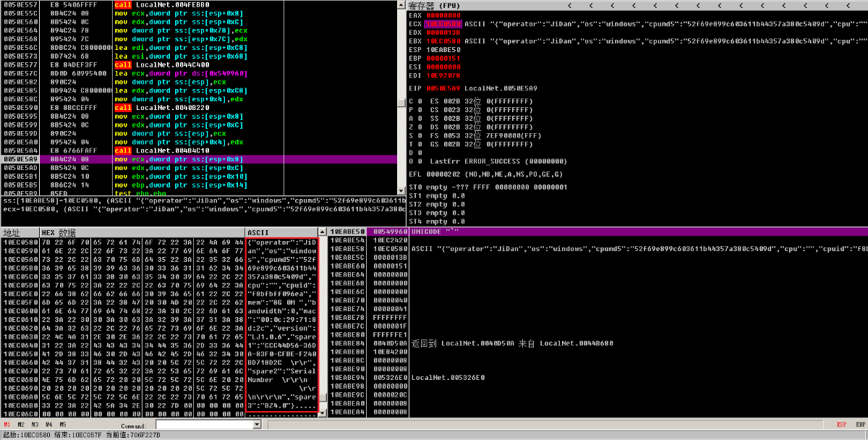The width and height of the screenshot is (868, 440).
Task: Click info pane line starting ss:[10EABE58]
Action: [203, 200]
